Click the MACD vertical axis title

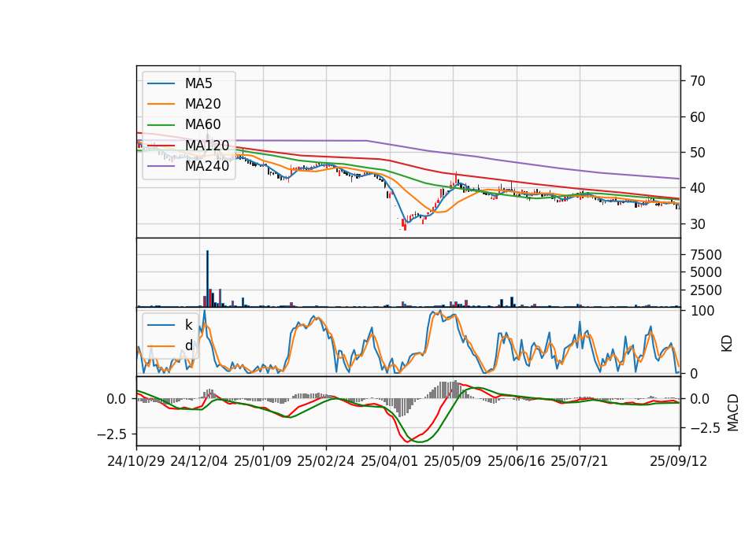[733, 412]
